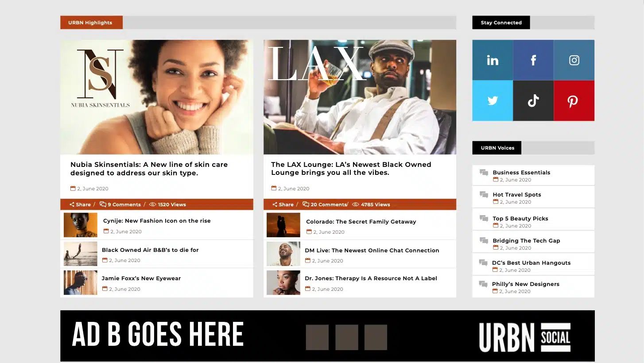644x363 pixels.
Task: Open DM Live: The Newest Online Chat Connection
Action: coord(372,251)
